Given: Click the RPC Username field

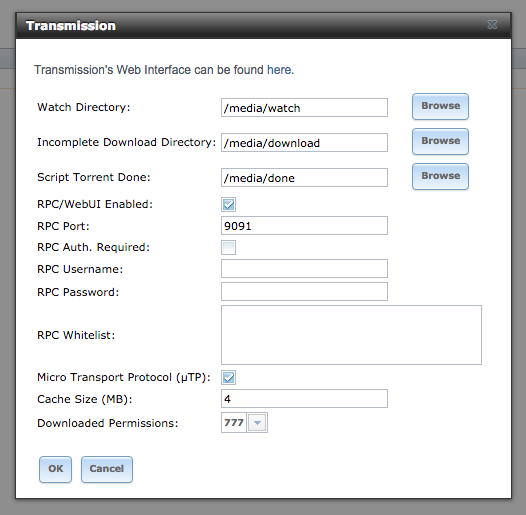Looking at the screenshot, I should coord(304,268).
